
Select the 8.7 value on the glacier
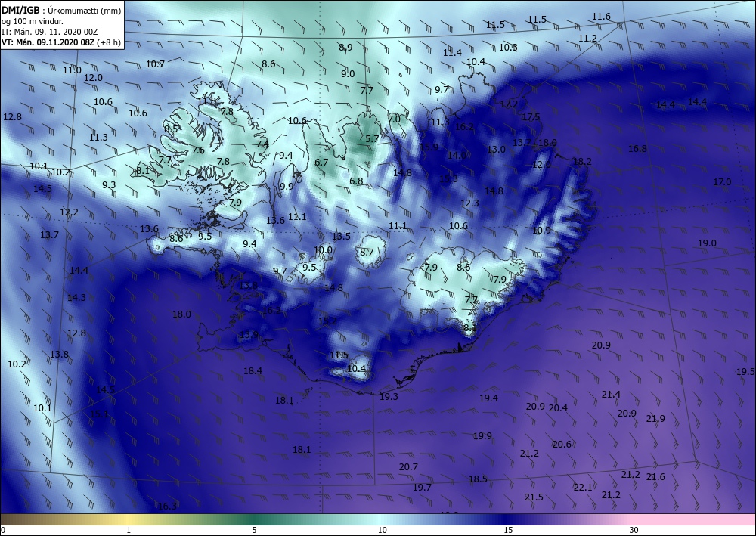coord(367,252)
